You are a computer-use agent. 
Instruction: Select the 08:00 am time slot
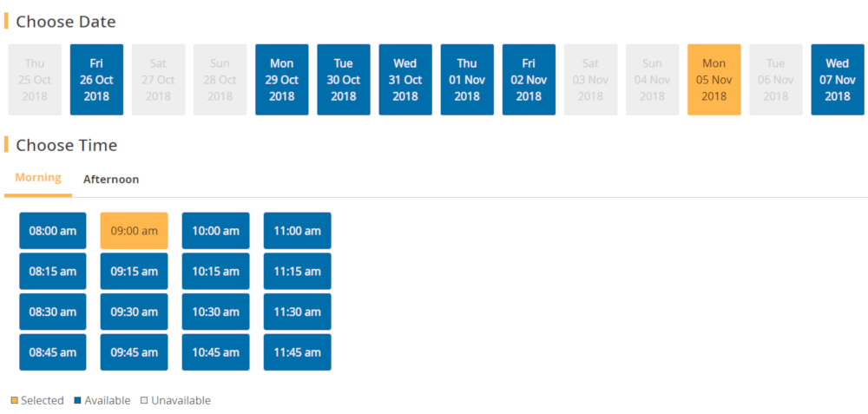point(53,231)
